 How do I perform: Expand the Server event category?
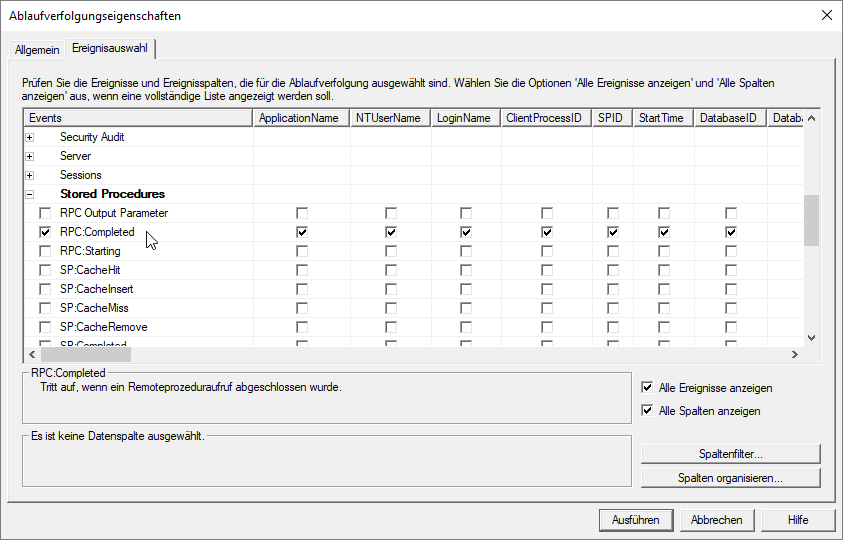pyautogui.click(x=30, y=156)
